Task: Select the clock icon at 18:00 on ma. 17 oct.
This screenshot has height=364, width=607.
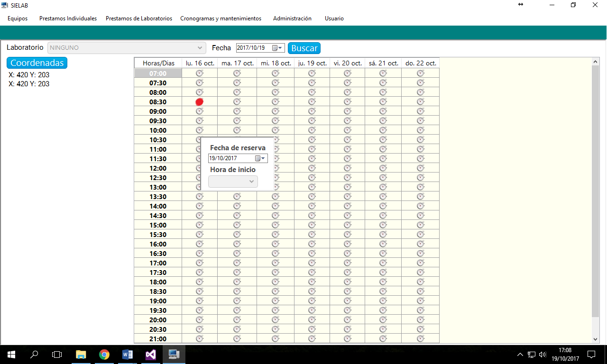Action: 237,282
